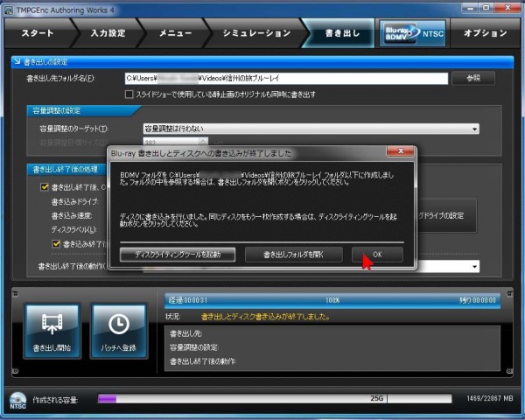Register job with バッチへ登録 icon
Image resolution: width=525 pixels, height=420 pixels.
pos(118,331)
